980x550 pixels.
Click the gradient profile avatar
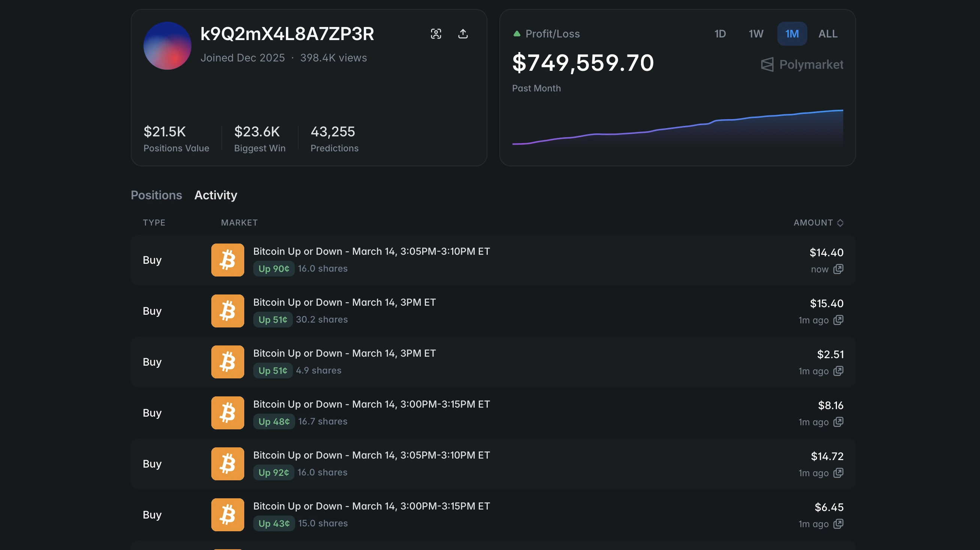tap(167, 46)
